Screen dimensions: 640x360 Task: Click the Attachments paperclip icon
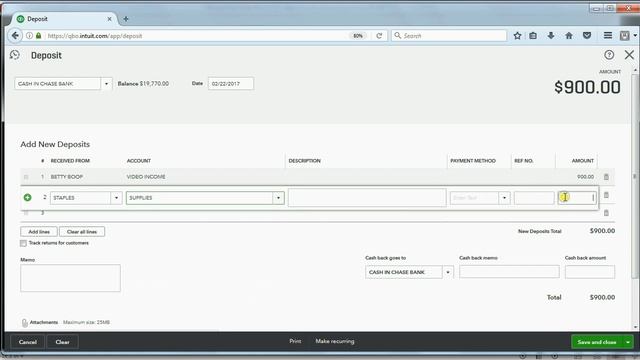point(24,323)
